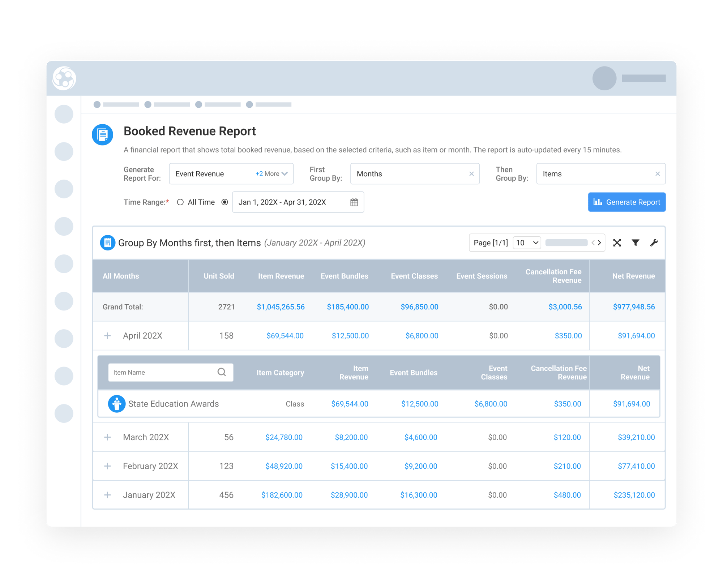Click the speaker podium icon for State Education Awards
The image size is (723, 588).
click(x=116, y=404)
